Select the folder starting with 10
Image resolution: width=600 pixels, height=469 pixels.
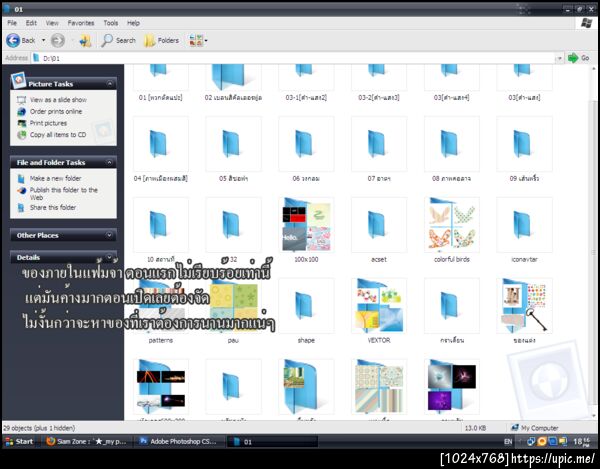click(x=161, y=225)
